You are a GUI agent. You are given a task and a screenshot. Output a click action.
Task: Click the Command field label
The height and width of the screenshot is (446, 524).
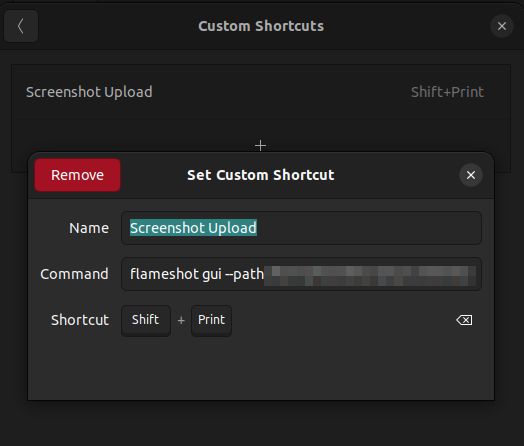click(74, 274)
